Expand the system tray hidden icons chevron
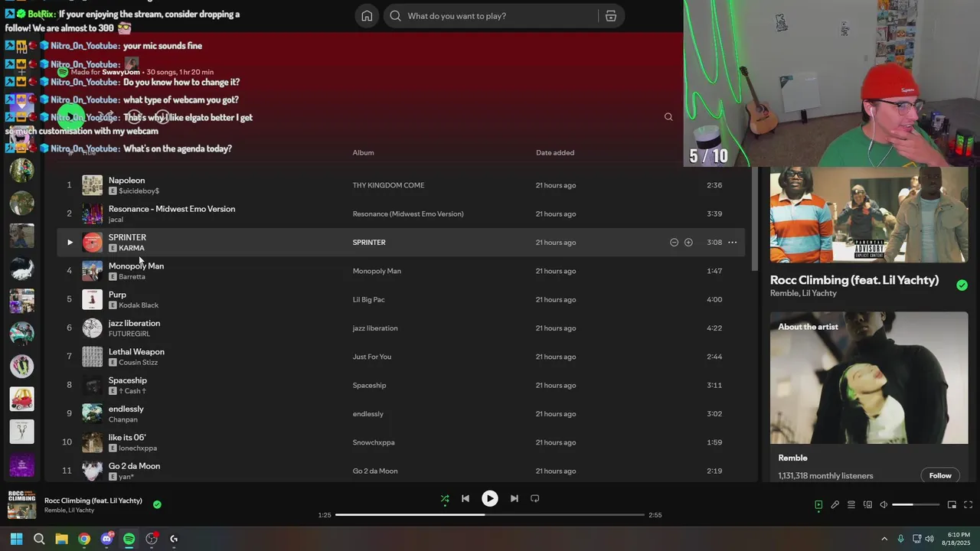980x551 pixels. tap(884, 539)
